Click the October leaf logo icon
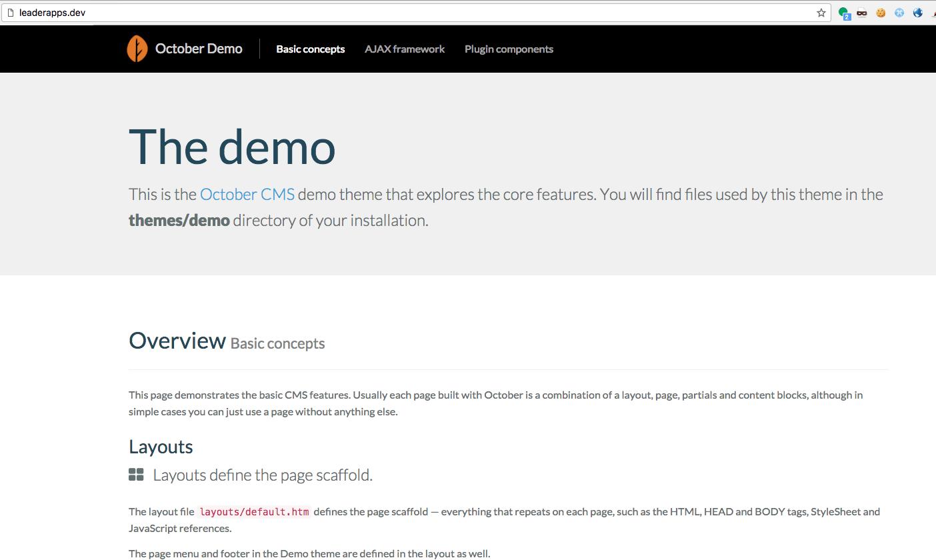Image resolution: width=936 pixels, height=560 pixels. click(137, 49)
